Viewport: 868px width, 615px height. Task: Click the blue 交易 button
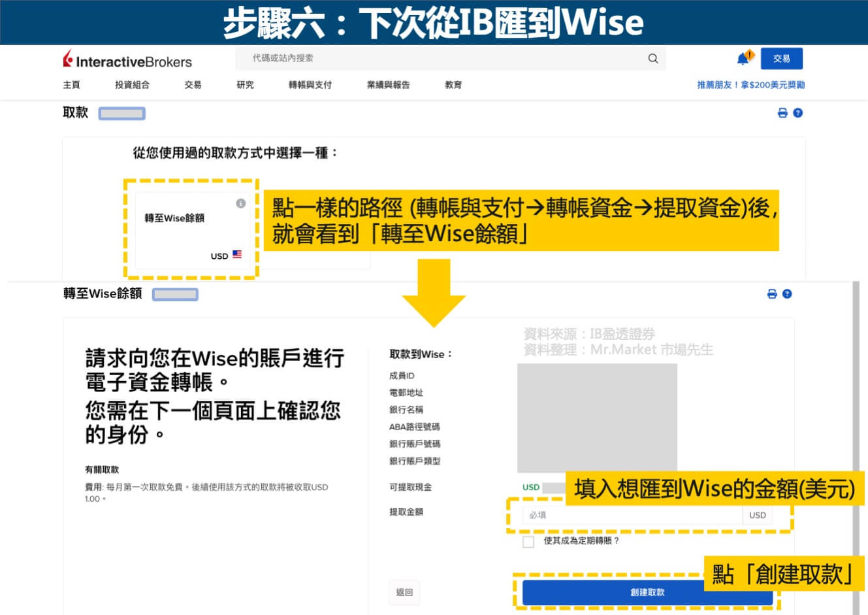pos(781,58)
